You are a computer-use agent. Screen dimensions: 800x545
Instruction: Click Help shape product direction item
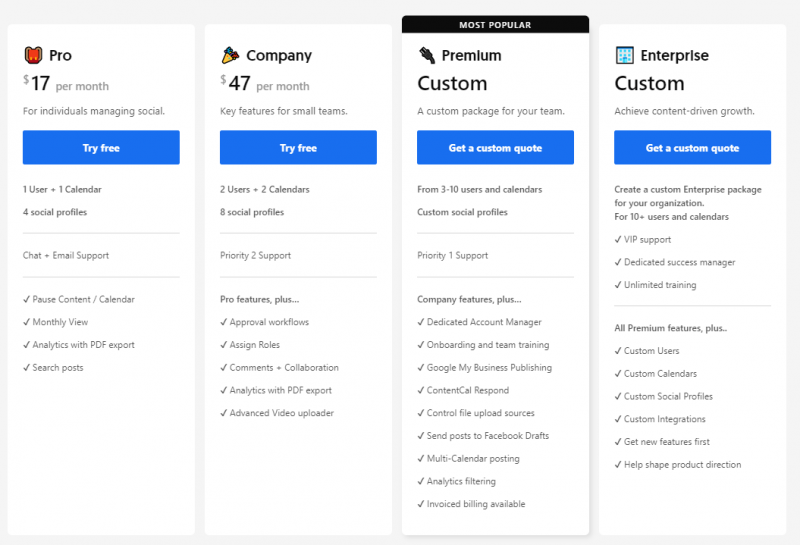(683, 464)
